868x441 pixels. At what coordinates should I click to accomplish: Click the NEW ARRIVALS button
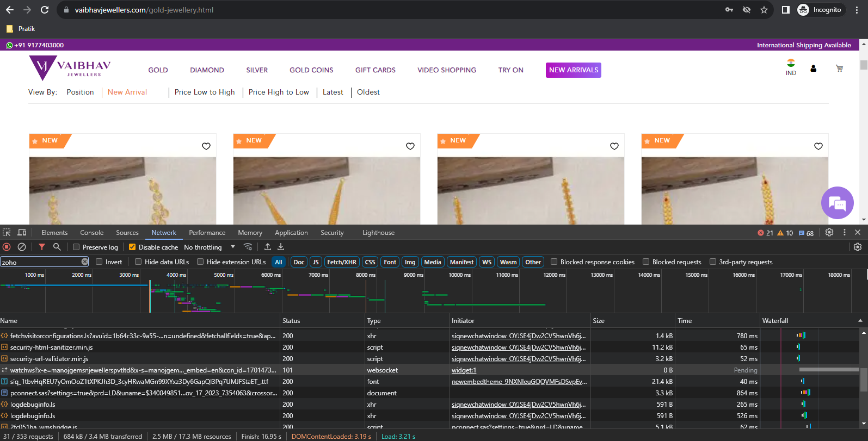pos(573,70)
